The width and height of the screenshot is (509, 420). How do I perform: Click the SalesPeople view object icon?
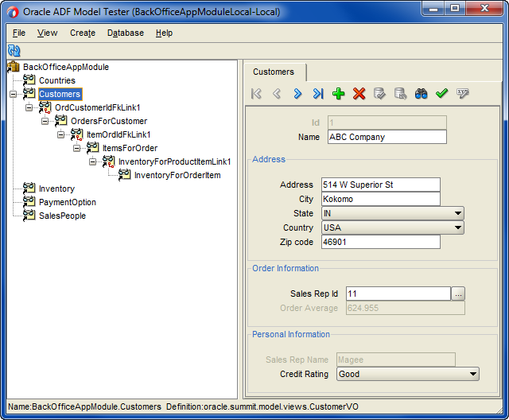[x=29, y=216]
